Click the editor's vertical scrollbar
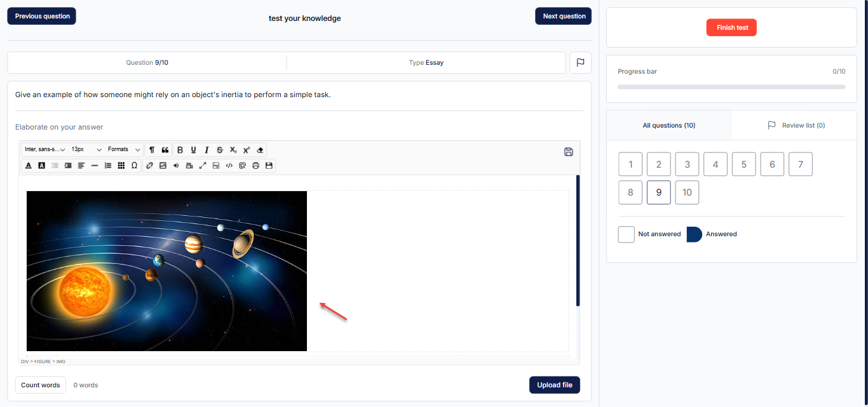This screenshot has width=868, height=407. (578, 241)
